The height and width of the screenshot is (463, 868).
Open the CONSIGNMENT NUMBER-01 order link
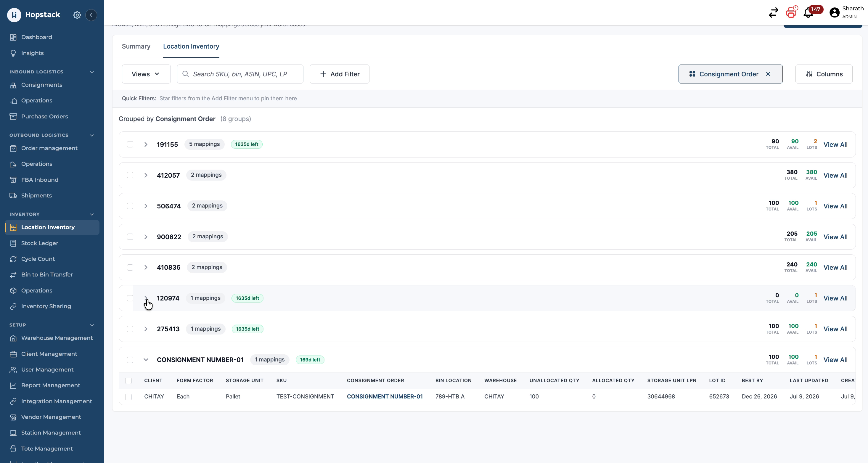click(385, 397)
